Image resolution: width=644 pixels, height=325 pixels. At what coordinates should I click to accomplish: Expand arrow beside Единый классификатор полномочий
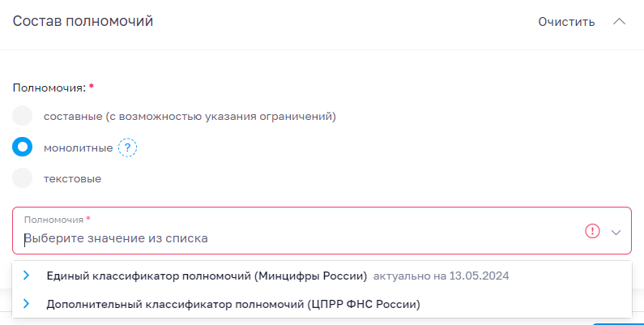pyautogui.click(x=26, y=276)
